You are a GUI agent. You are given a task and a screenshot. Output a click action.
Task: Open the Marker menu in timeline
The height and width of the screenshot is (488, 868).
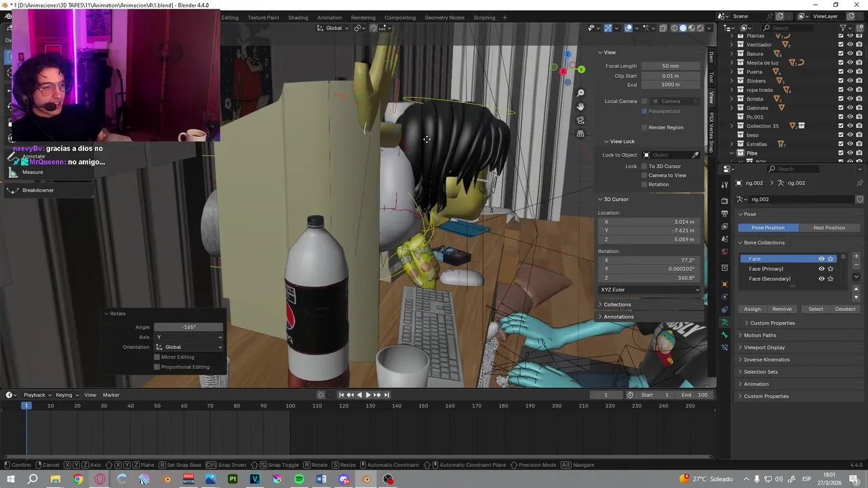tap(111, 395)
